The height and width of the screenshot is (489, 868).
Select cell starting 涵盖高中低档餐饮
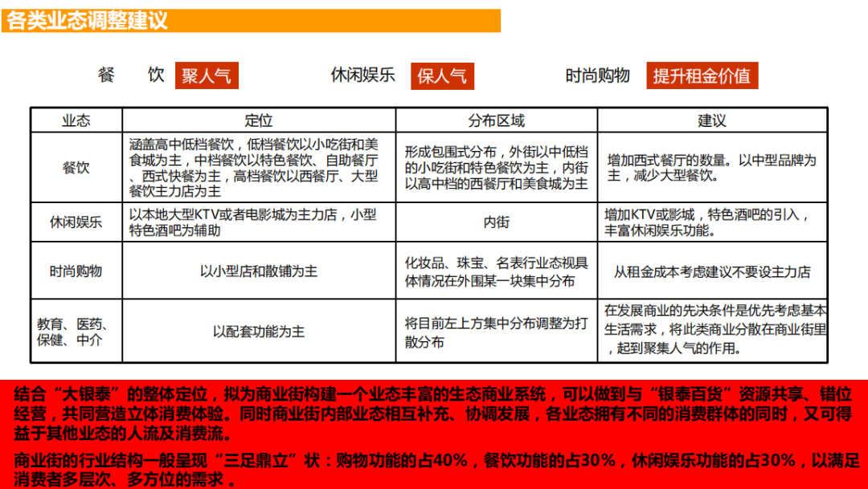coord(259,167)
